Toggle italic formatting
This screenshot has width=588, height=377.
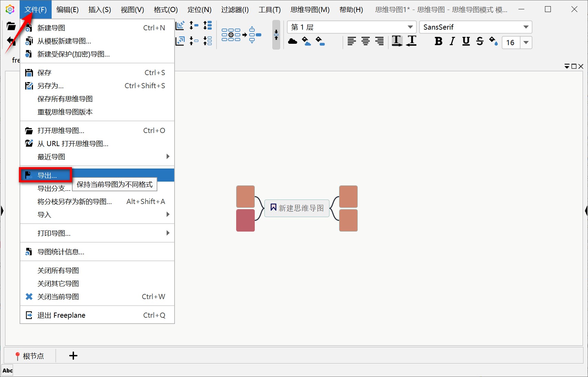pos(452,41)
